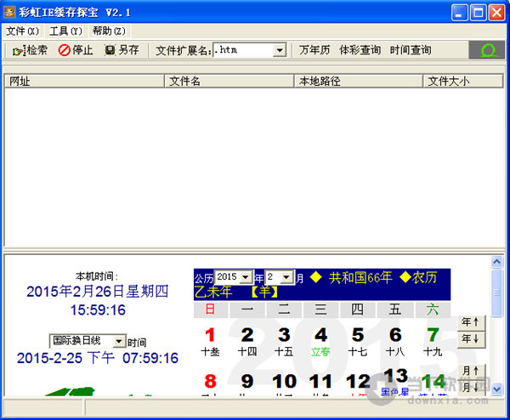Click the 检索 search toolbar button

(30, 51)
